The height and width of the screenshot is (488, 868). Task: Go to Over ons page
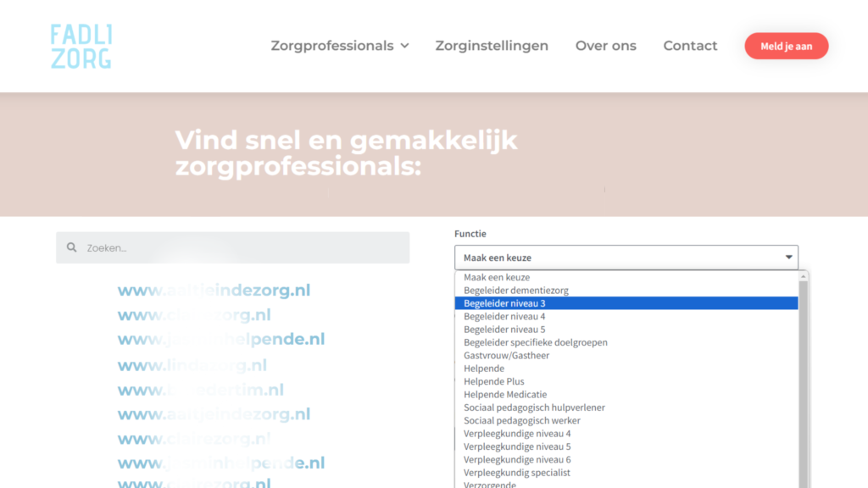[605, 46]
